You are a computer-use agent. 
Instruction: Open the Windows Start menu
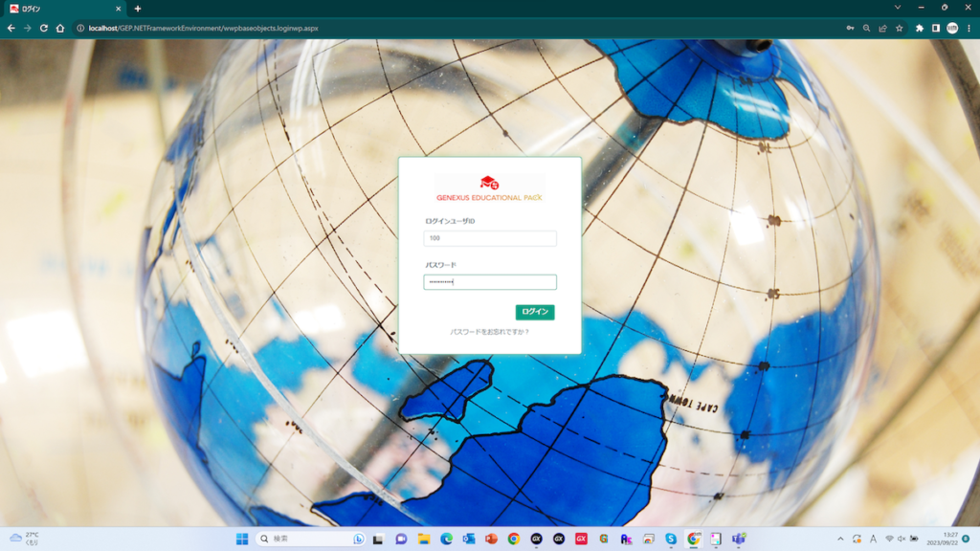click(242, 539)
